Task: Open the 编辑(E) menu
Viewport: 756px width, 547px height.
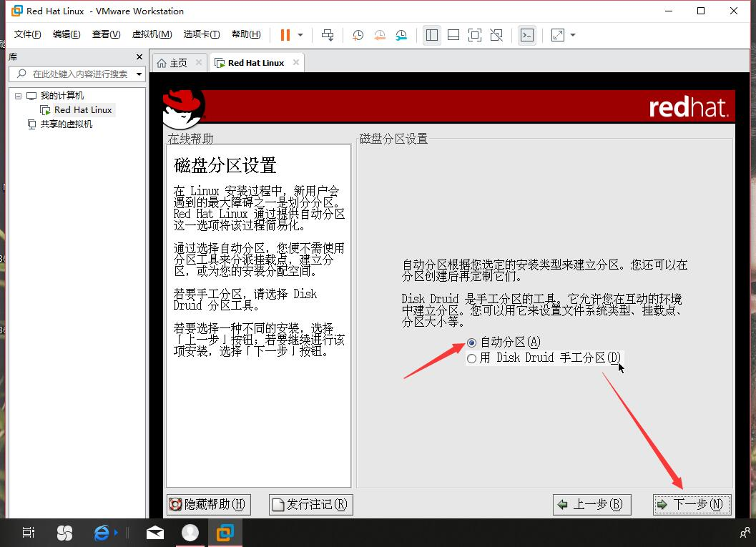Action: coord(67,34)
